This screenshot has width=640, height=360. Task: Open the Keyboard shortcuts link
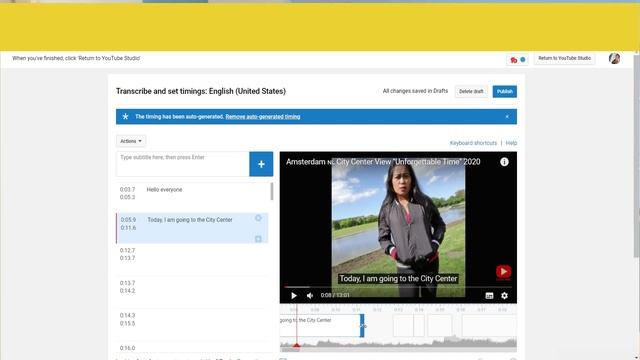pos(473,143)
